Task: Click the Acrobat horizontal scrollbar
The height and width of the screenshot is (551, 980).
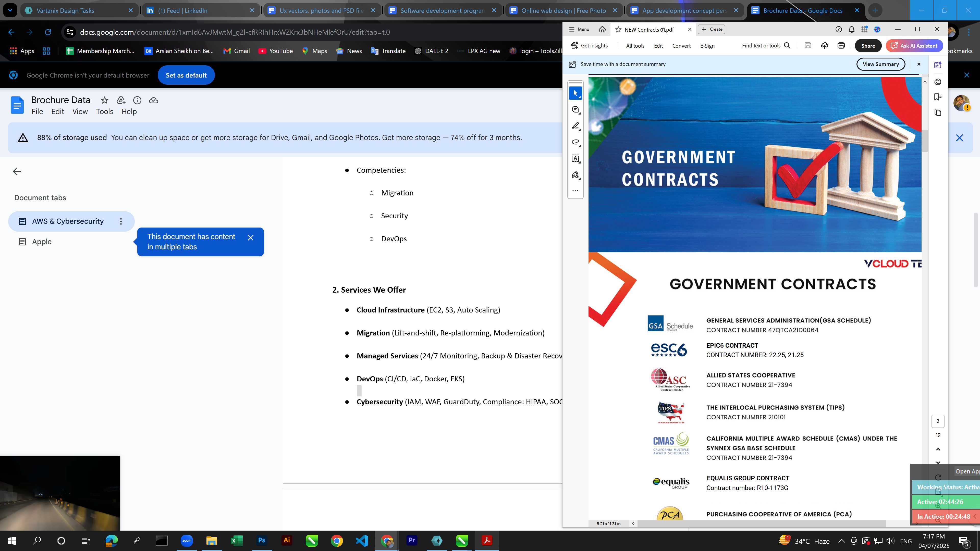Action: (762, 524)
